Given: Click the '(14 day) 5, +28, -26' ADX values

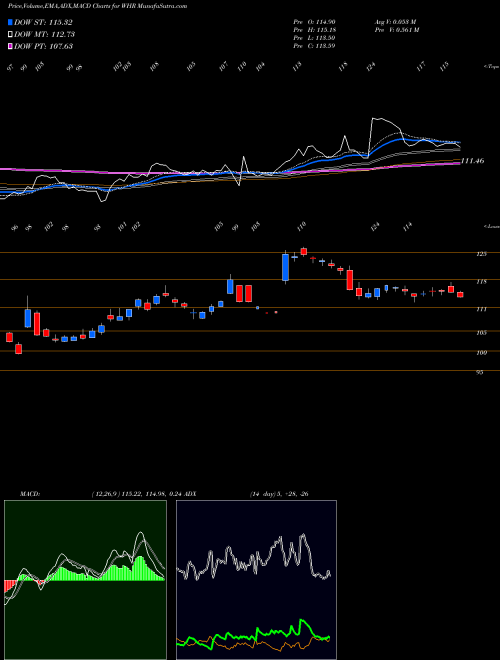Looking at the screenshot, I should (x=279, y=494).
